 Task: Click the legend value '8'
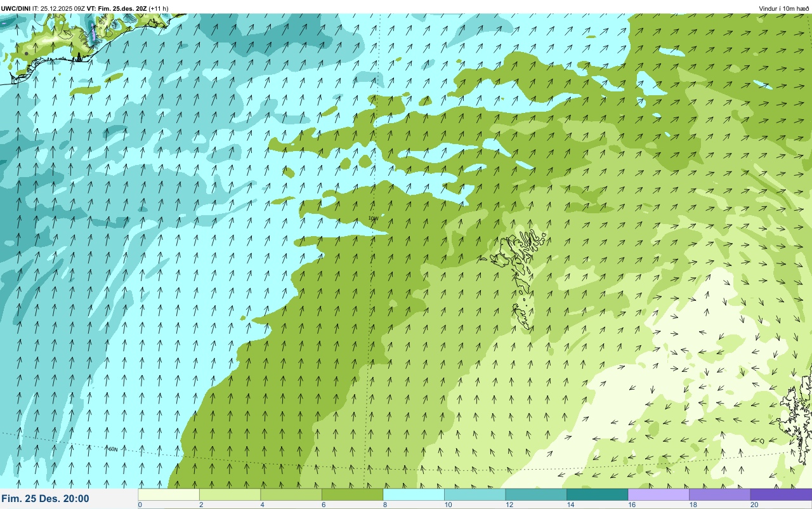[384, 505]
